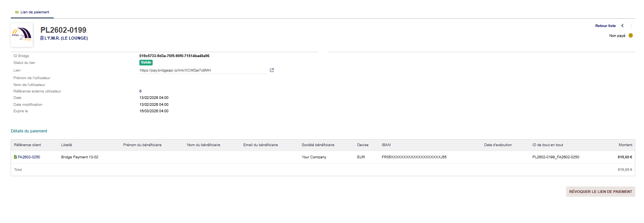
Task: Switch to the Lien de paiement tab
Action: [35, 12]
